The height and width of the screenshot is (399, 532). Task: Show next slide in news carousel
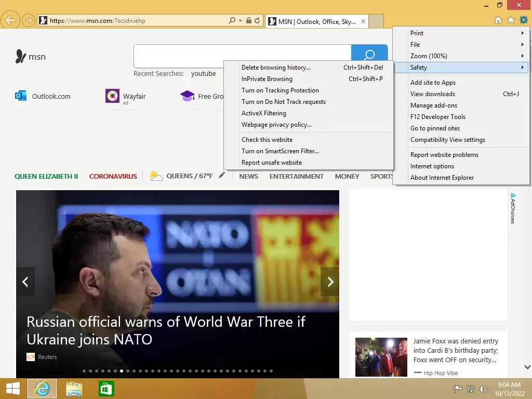point(330,282)
